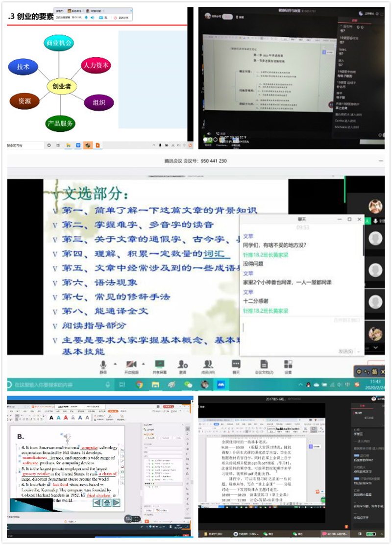392x545 pixels.
Task: Expand the arrow beside the video button
Action: (x=143, y=364)
